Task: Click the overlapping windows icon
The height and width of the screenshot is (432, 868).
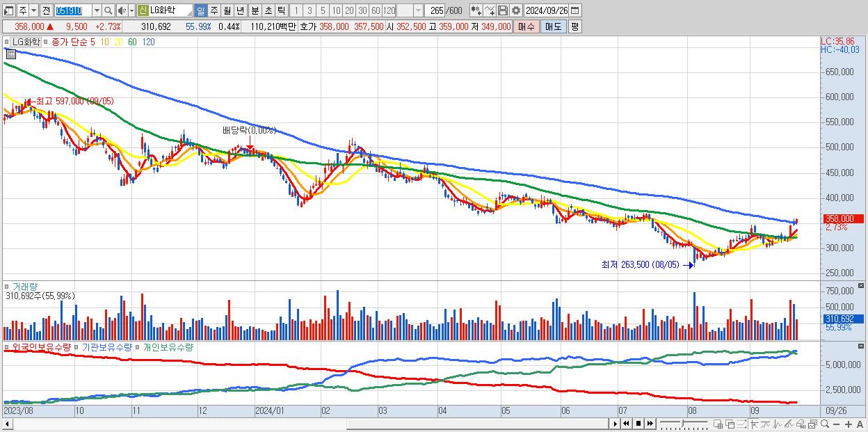Action: coord(730,424)
